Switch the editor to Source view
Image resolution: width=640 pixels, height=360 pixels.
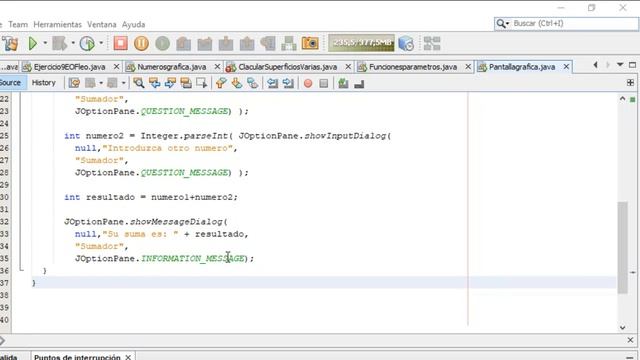[x=11, y=83]
